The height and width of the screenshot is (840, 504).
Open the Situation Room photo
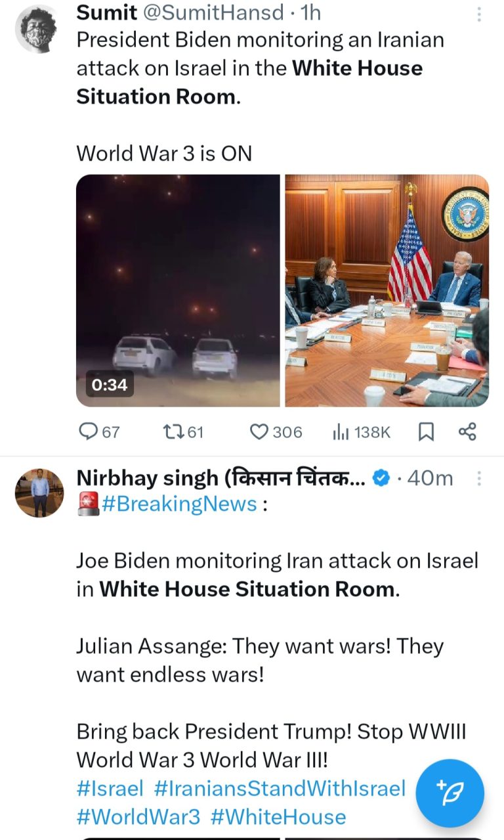click(x=387, y=290)
